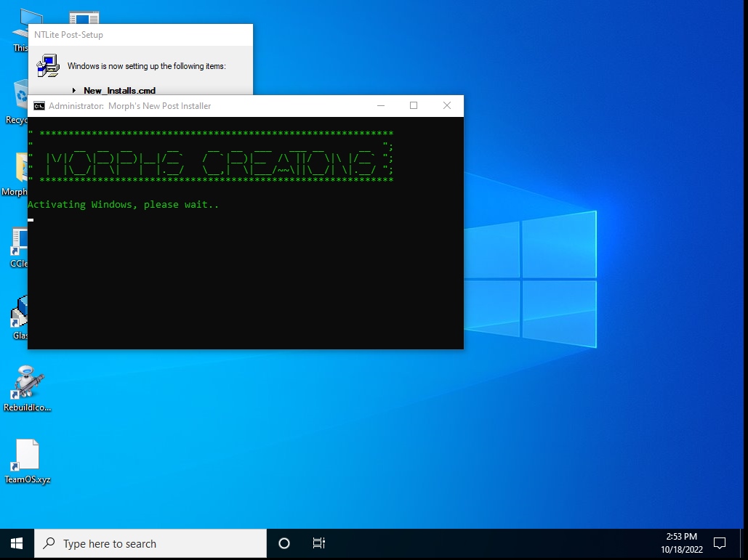Click the Control Panel icon behind NTLite window

coord(84,17)
